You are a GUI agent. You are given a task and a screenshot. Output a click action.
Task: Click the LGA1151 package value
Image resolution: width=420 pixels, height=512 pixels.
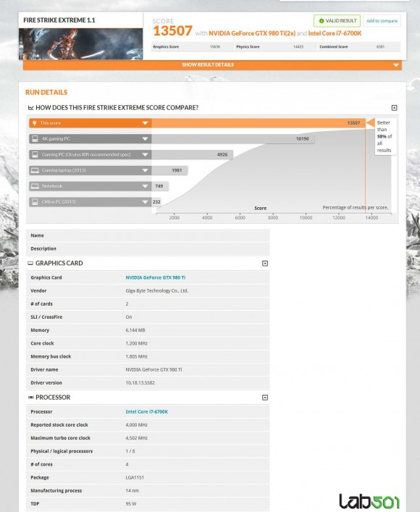135,477
